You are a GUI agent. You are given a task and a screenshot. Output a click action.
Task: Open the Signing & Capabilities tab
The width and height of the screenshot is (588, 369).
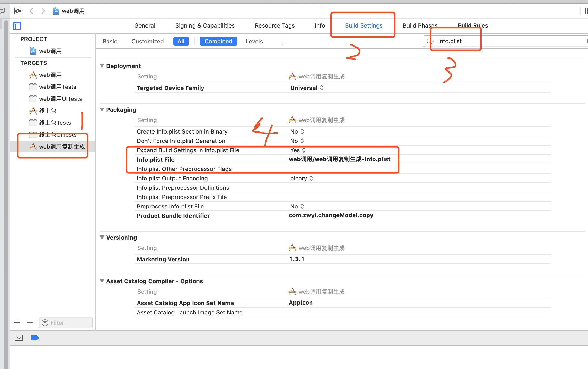click(205, 25)
